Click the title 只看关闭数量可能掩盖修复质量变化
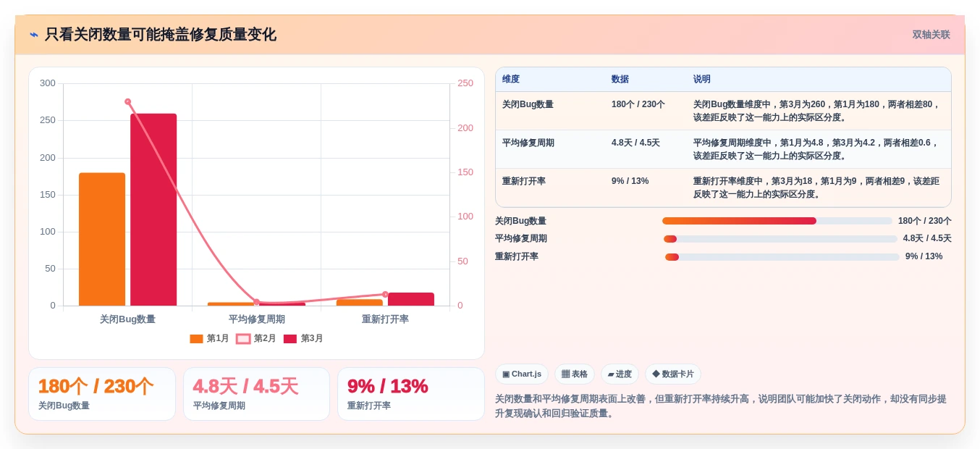Viewport: 980px width, 449px height. tap(161, 35)
